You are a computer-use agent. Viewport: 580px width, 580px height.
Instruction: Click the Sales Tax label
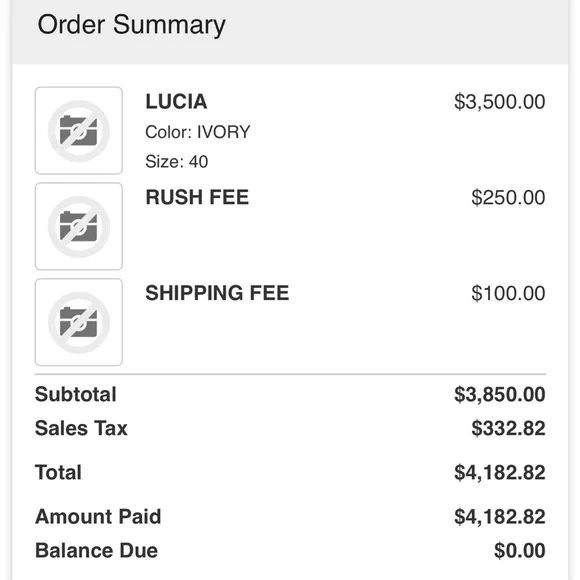pyautogui.click(x=81, y=428)
